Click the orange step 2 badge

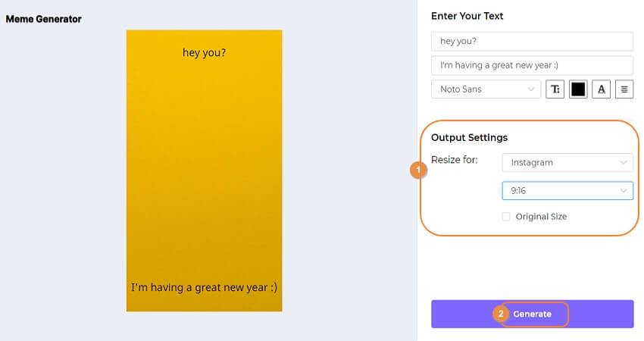click(501, 314)
